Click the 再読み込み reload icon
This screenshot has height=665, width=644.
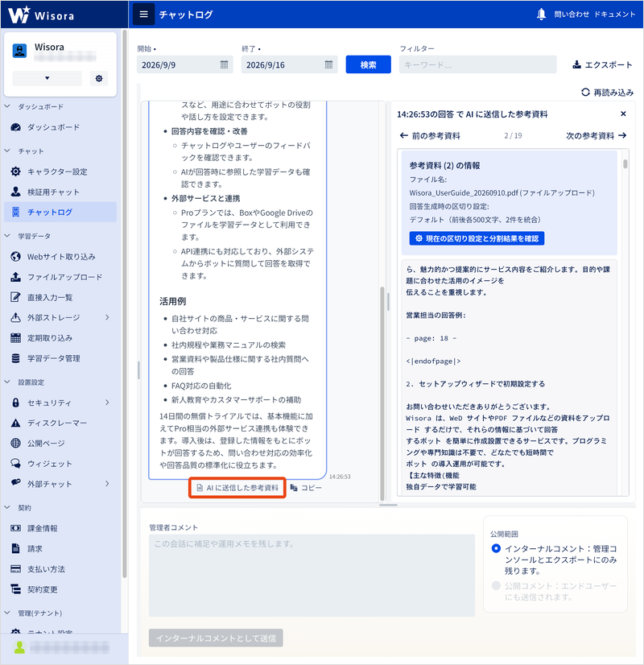pos(585,92)
